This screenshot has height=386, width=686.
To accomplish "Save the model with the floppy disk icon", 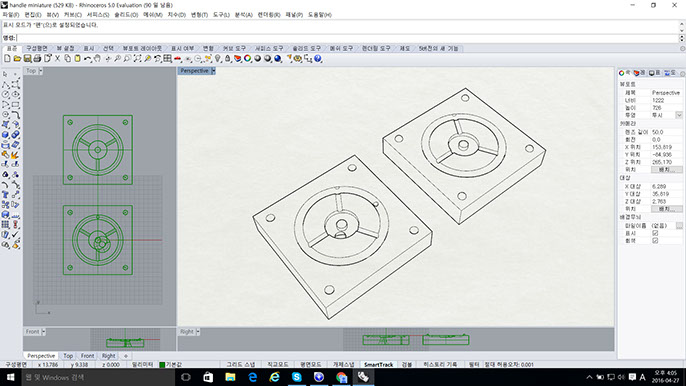I will tap(27, 58).
